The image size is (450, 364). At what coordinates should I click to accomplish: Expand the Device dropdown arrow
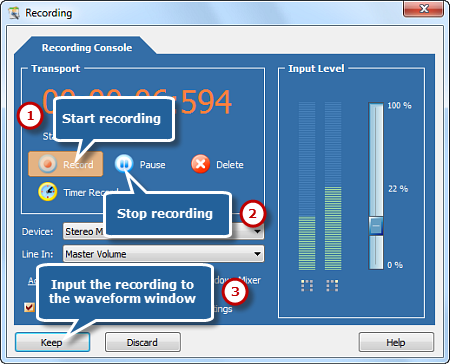click(x=257, y=231)
